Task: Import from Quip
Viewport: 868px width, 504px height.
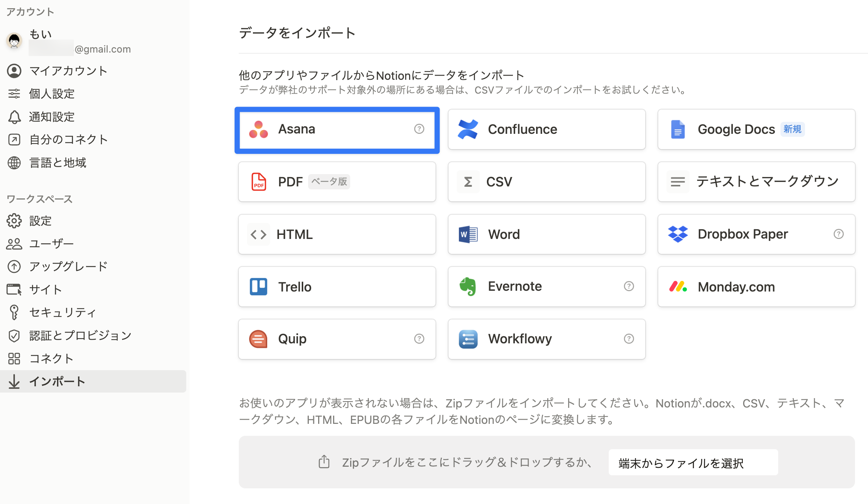Action: tap(337, 339)
